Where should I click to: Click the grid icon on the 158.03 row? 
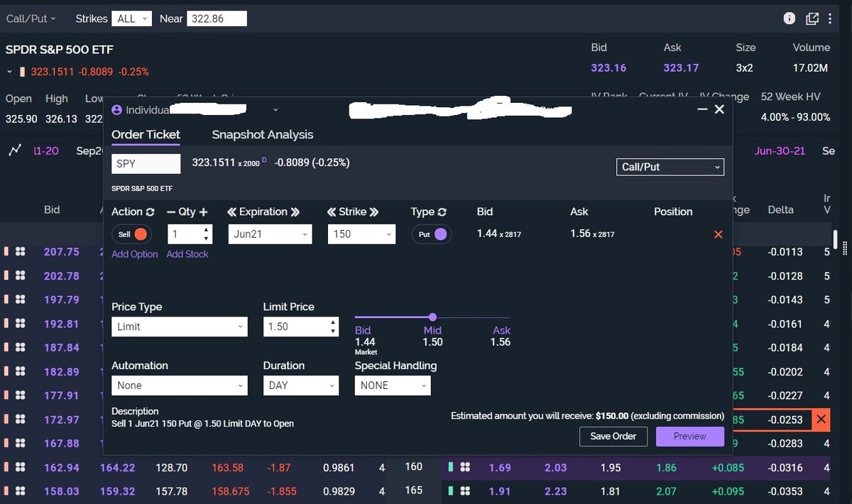click(x=21, y=491)
